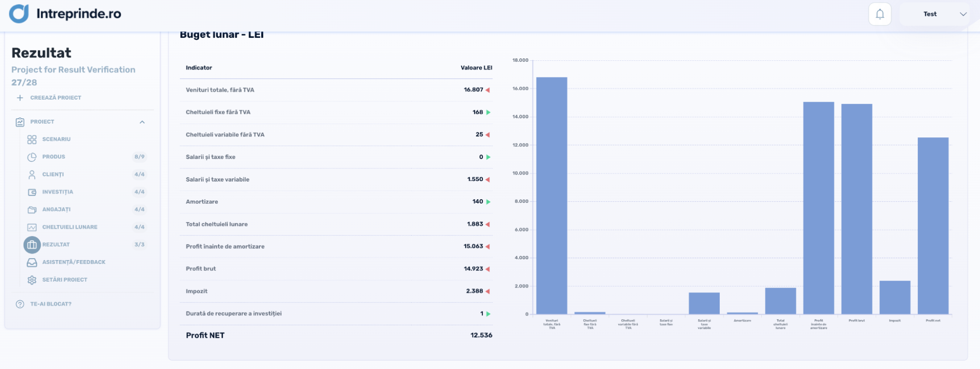Click the Te-ai blocat? help link

pyautogui.click(x=50, y=304)
